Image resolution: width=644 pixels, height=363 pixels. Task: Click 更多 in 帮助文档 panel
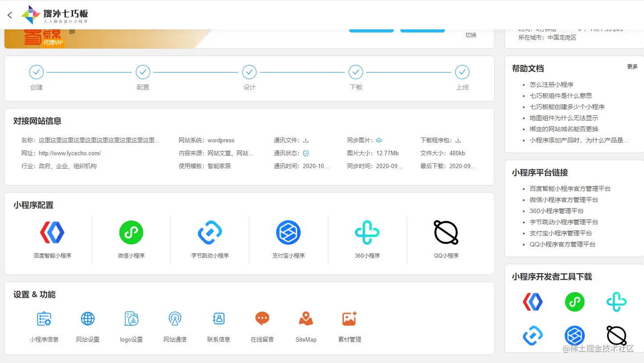coord(632,67)
